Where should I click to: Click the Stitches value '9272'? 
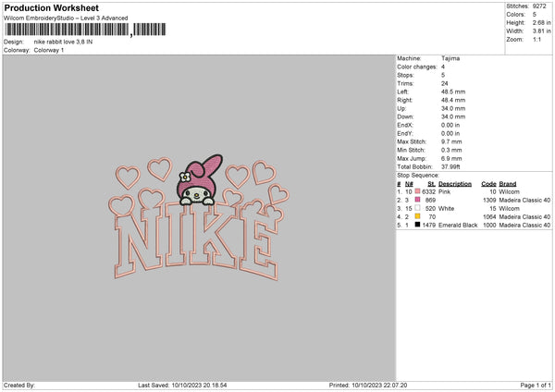(x=539, y=6)
